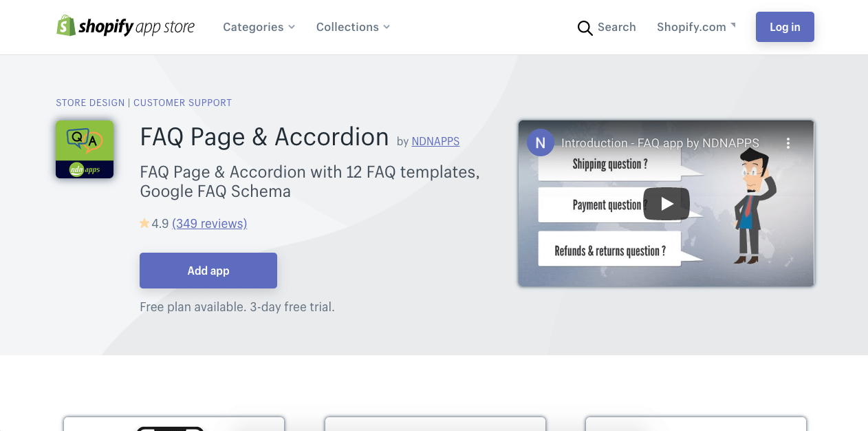Click the NDNAPPS channel avatar on video

541,143
